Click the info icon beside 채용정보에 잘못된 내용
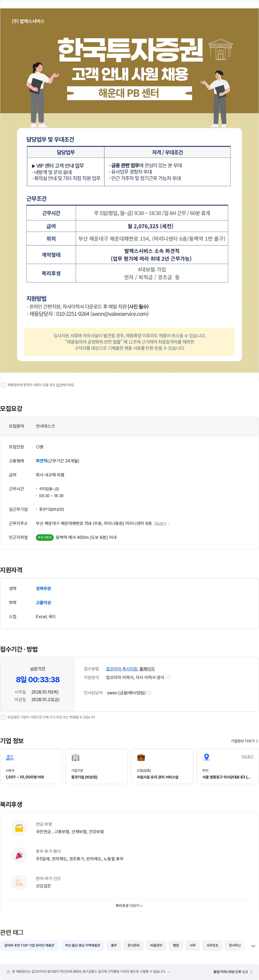 tap(4, 385)
